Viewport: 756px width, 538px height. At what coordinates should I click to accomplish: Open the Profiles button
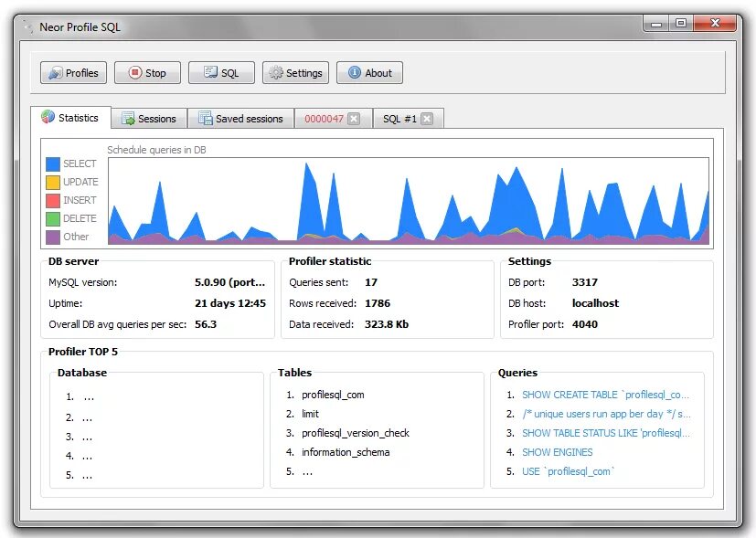74,73
